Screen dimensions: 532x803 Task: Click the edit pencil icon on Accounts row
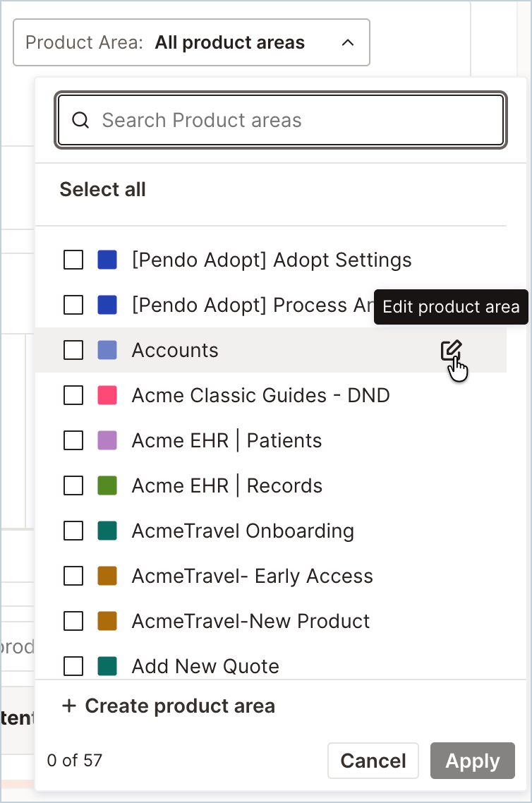click(451, 350)
